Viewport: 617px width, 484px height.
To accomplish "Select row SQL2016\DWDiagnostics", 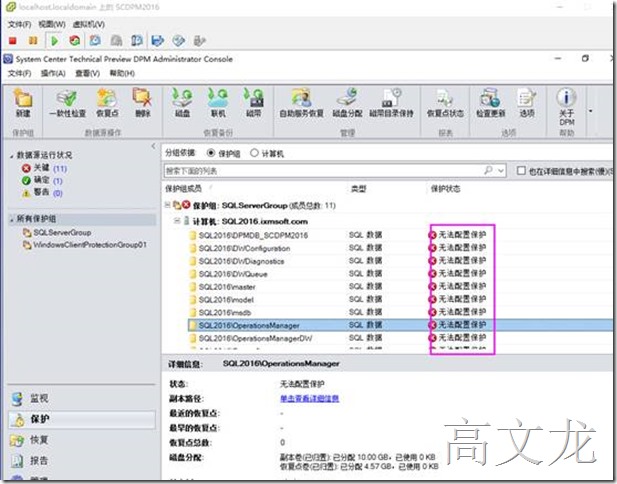I will pyautogui.click(x=401, y=261).
